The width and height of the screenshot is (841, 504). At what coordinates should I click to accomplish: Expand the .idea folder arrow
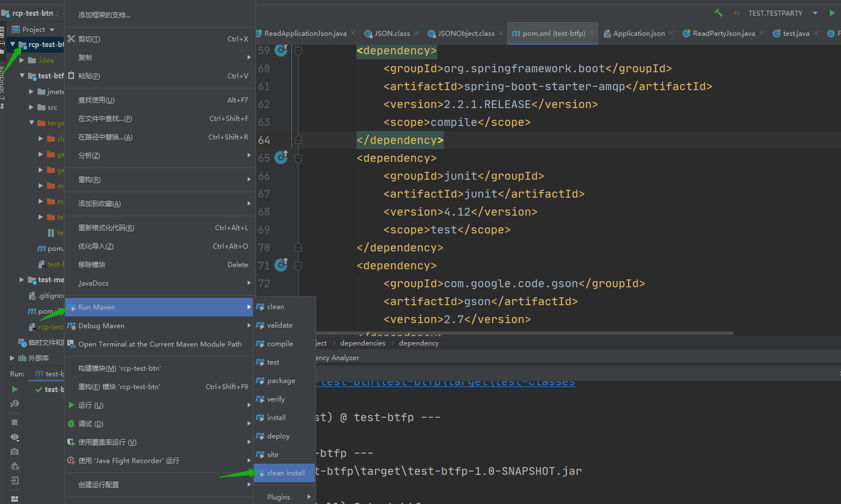click(22, 60)
